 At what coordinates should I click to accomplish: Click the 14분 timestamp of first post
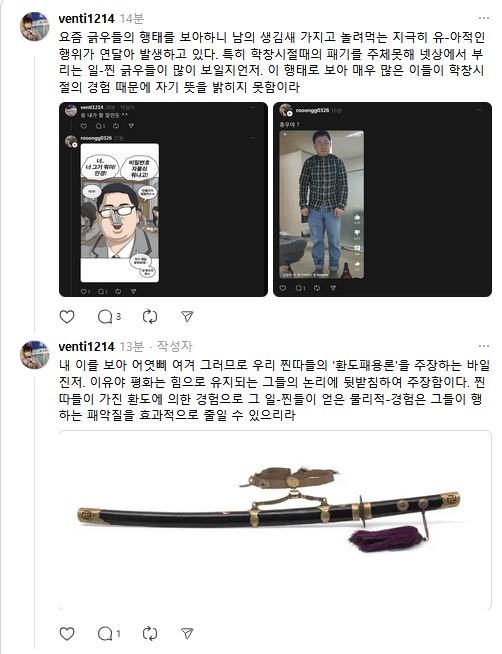(x=131, y=19)
